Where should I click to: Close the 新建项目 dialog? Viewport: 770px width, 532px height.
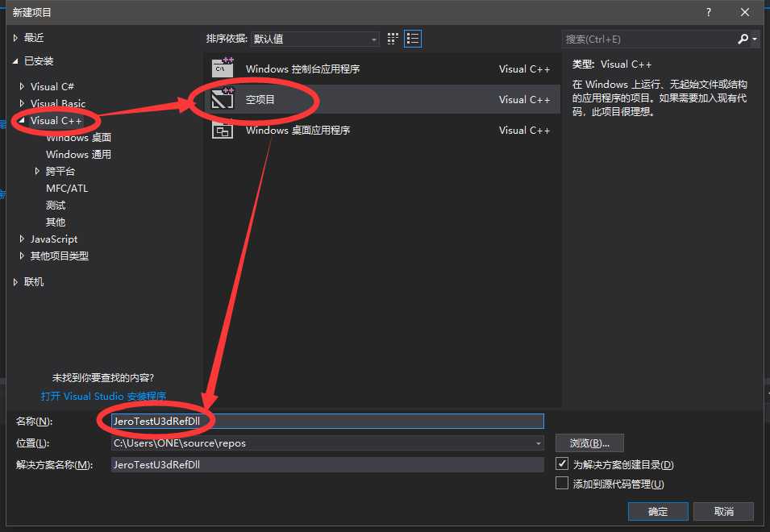point(744,12)
